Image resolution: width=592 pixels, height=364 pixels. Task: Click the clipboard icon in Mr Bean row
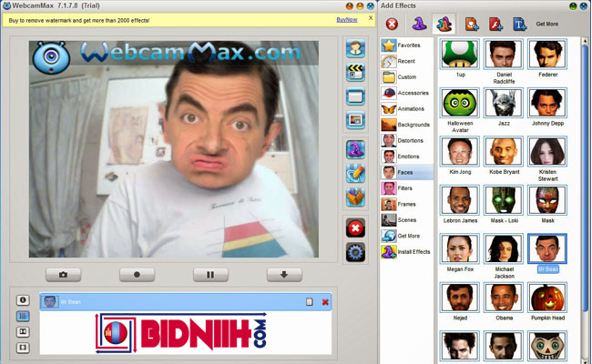tap(310, 302)
